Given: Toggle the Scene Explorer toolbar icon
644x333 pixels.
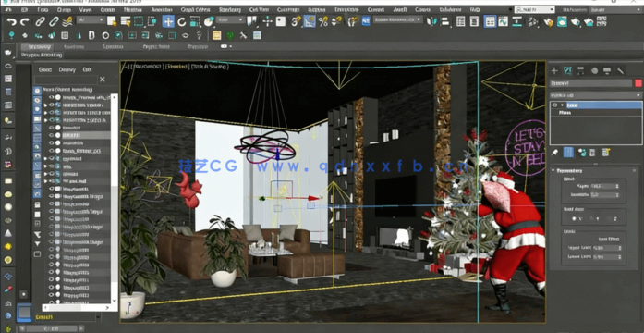Looking at the screenshot, I should 461,21.
